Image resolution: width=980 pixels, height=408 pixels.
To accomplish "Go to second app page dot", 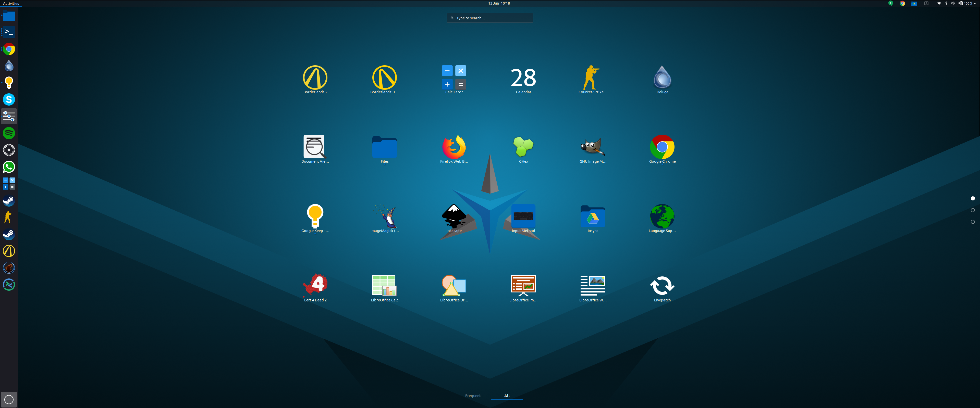I will tap(972, 210).
